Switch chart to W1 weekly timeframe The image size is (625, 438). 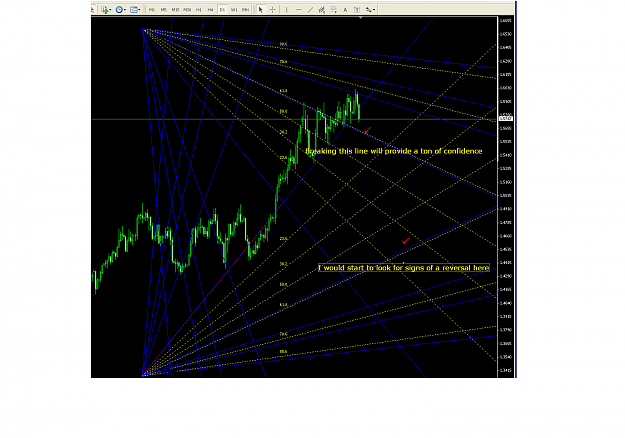234,10
